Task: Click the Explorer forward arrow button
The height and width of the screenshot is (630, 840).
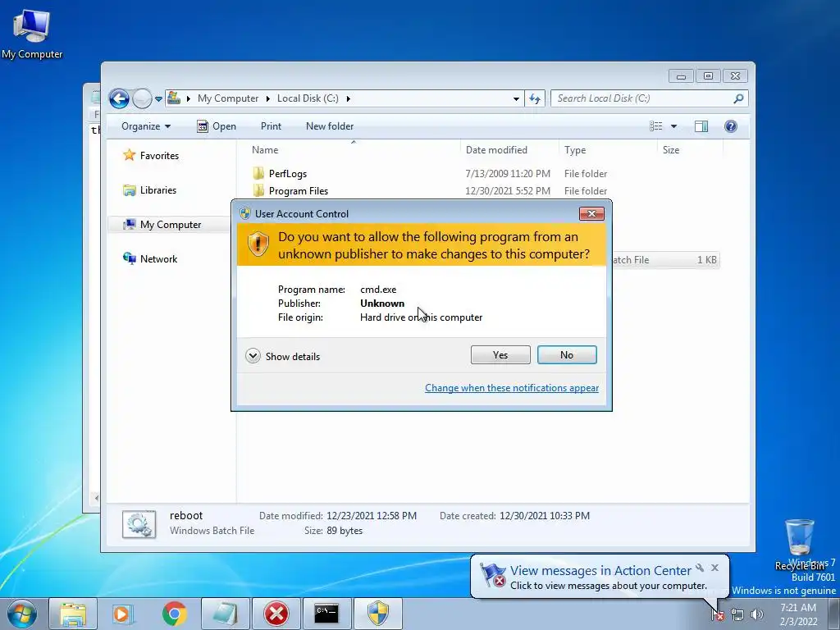Action: point(142,98)
